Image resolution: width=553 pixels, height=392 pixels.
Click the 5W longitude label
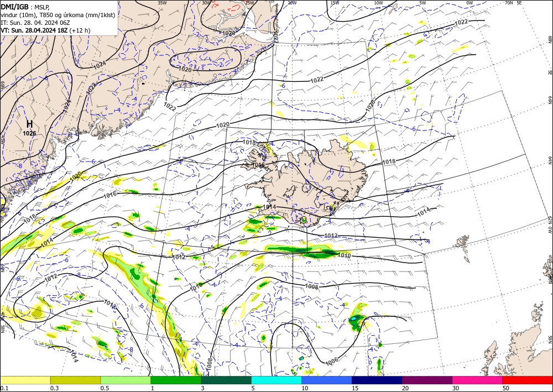tap(422, 3)
